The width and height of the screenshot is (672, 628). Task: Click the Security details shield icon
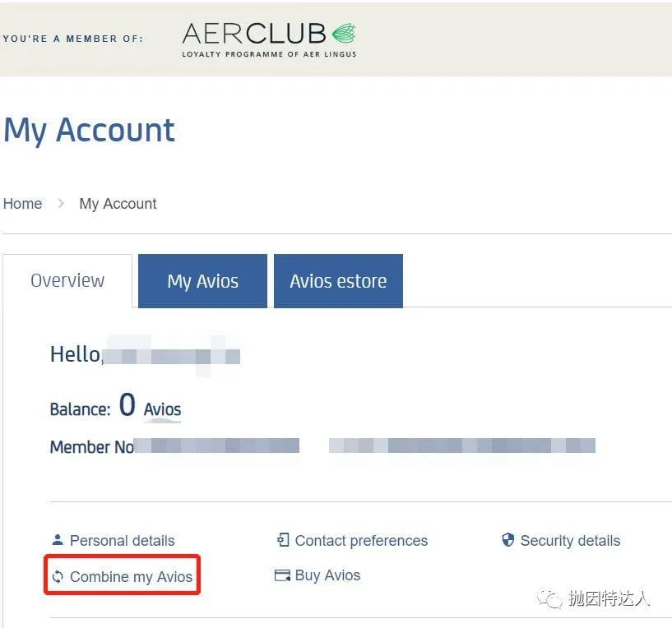click(x=507, y=540)
